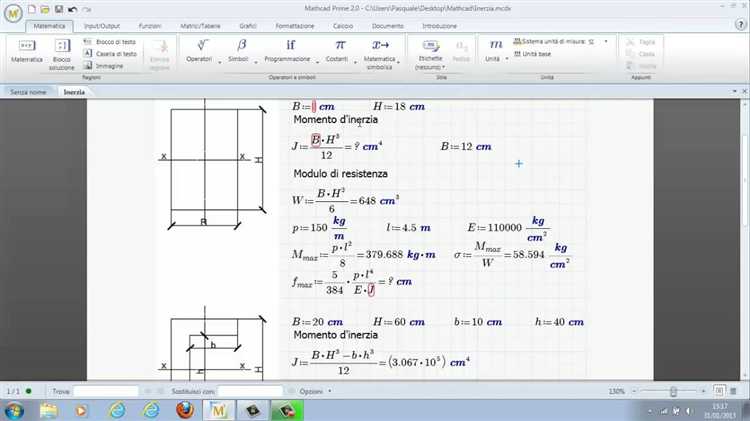Click into the Trova search field

click(106, 391)
